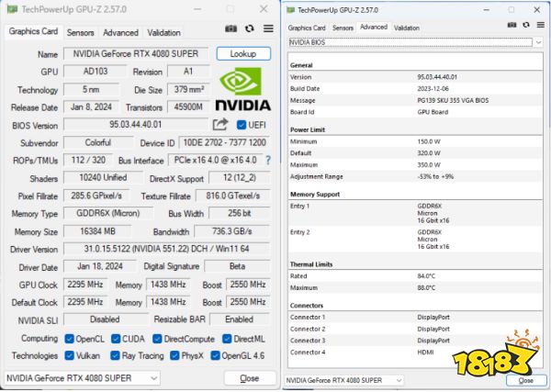This screenshot has width=551, height=392.
Task: Click Default power limit 320.0 W row
Action: click(415, 153)
